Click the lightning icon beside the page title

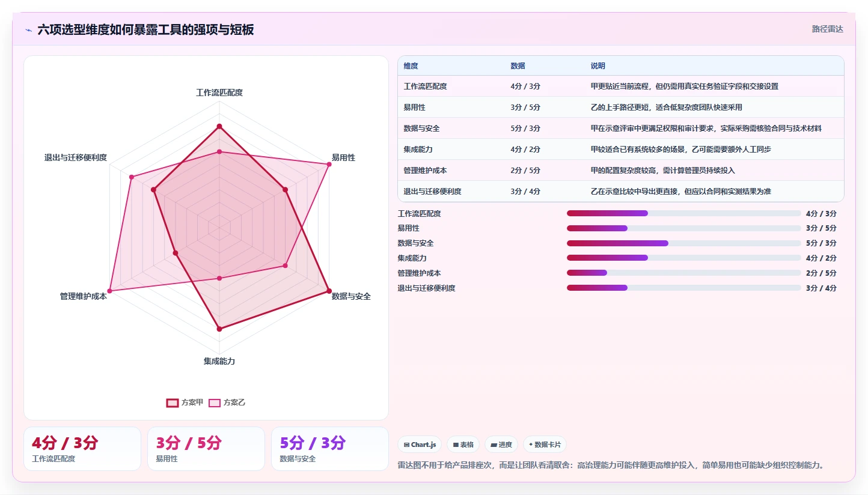click(28, 29)
